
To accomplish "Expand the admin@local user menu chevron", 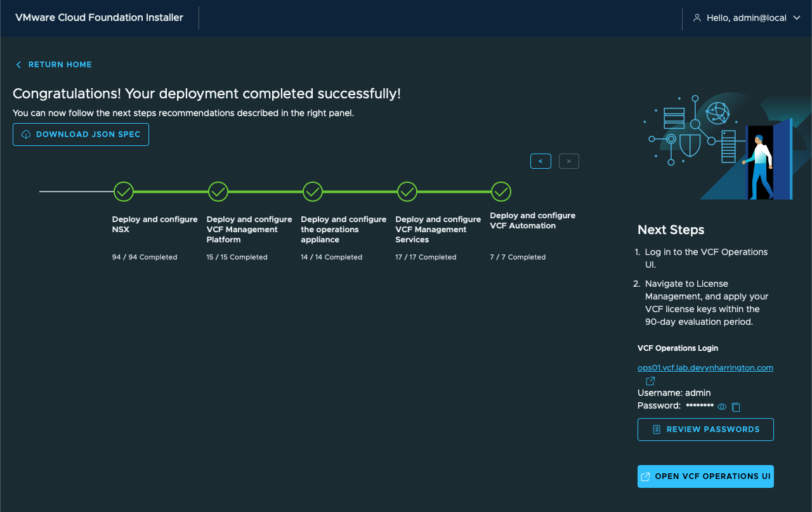I will coord(797,18).
